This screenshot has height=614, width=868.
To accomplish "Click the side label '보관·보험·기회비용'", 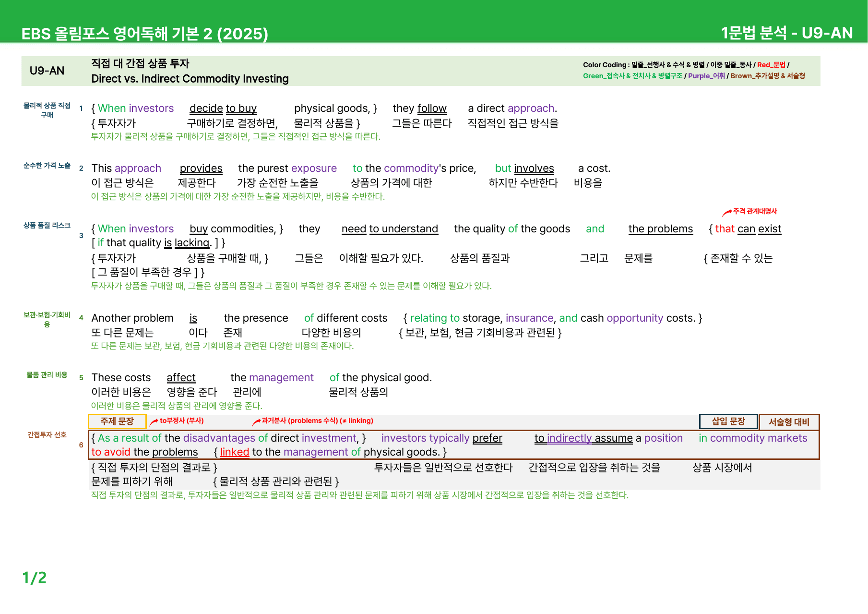I will coord(47,319).
